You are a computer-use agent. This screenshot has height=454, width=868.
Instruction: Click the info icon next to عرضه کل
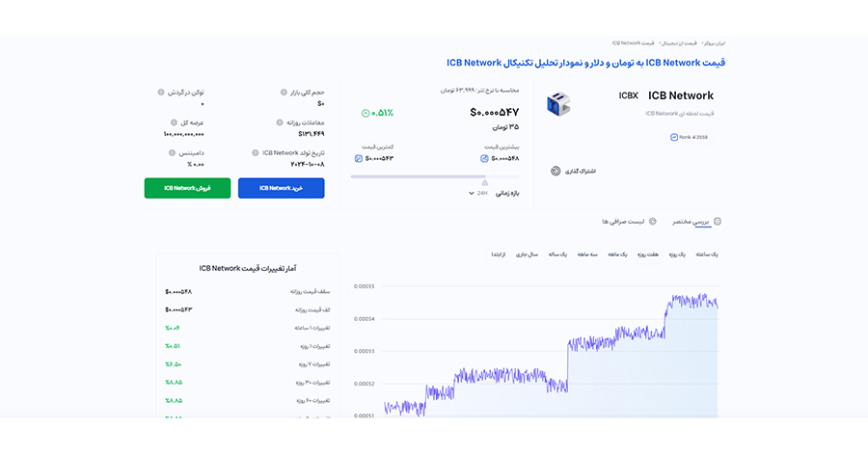click(x=174, y=122)
